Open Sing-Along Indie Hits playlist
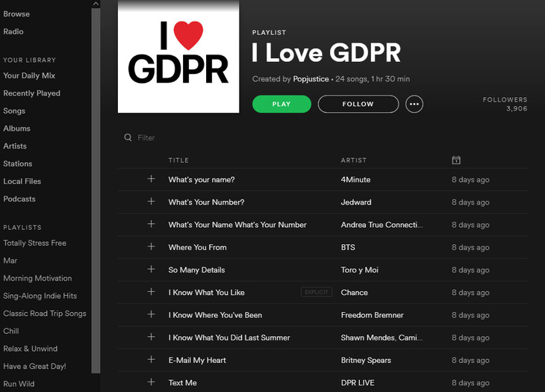Screen dimensions: 545x392 point(40,296)
